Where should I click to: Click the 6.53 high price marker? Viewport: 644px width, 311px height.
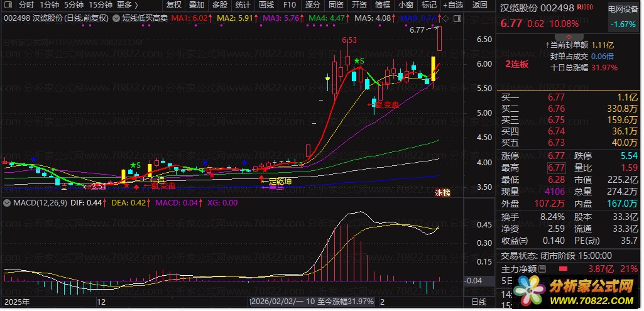coord(349,40)
